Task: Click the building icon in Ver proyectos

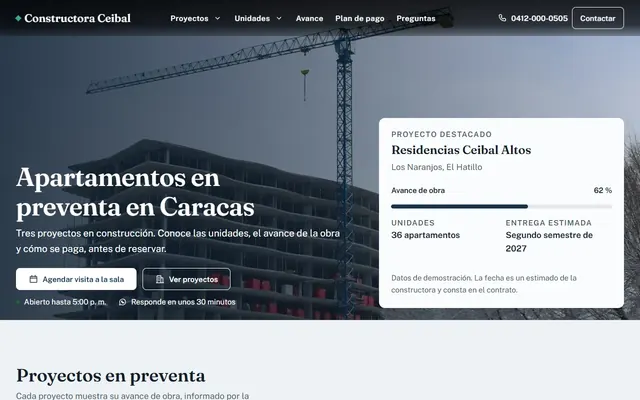Action: (x=160, y=279)
